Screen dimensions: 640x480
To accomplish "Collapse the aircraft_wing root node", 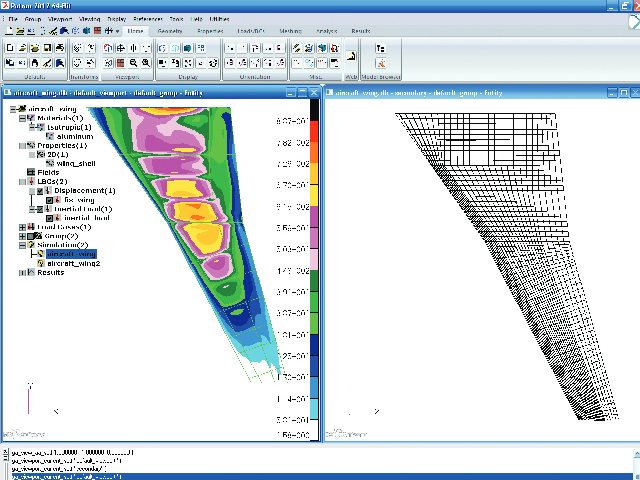I will [x=13, y=109].
